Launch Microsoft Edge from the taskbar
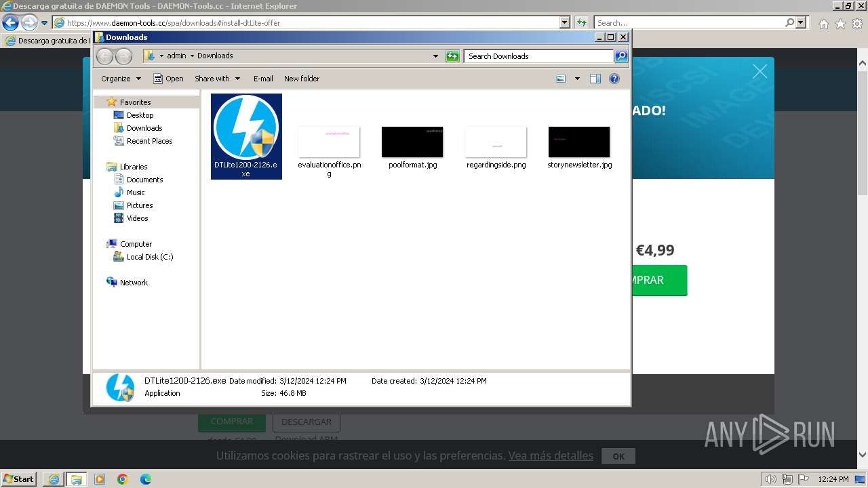Screen dimensions: 868x488 tap(146, 479)
